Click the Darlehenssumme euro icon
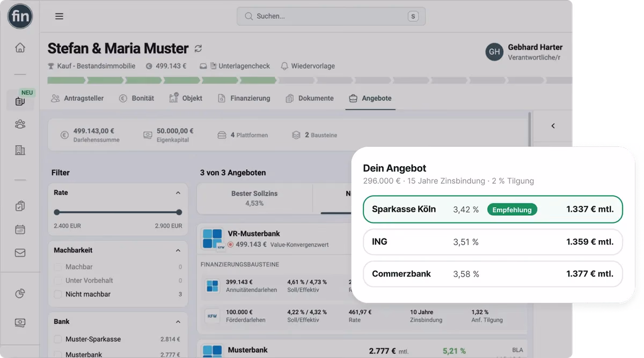 click(64, 135)
